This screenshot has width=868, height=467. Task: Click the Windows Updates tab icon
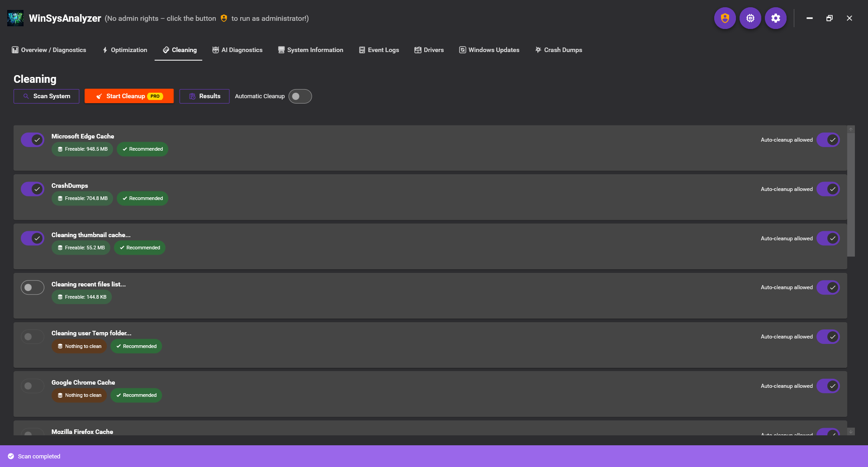point(463,50)
